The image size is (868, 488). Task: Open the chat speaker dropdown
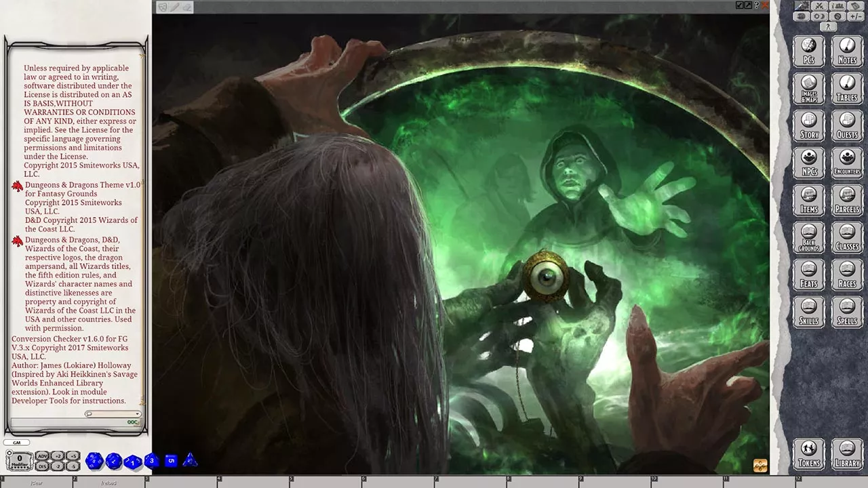[113, 414]
